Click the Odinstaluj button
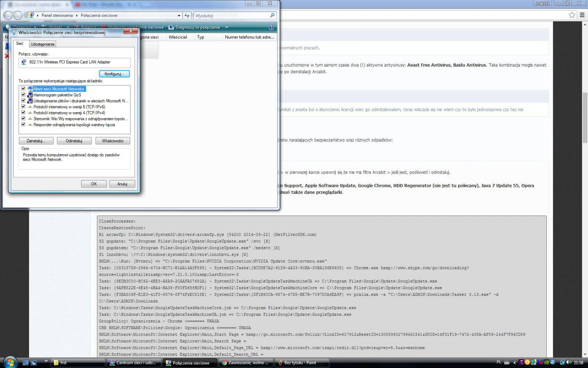588x368 pixels. coord(74,141)
